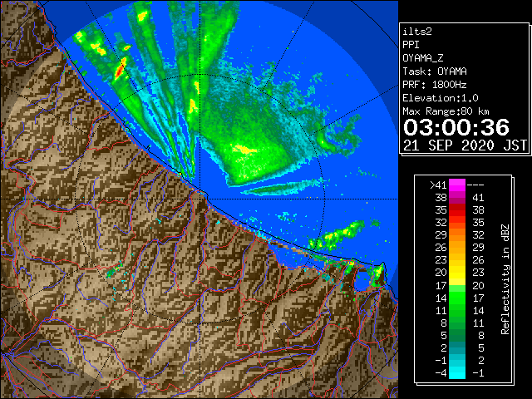The width and height of the screenshot is (532, 399).
Task: Click the 'OYAMA_Z' product label
Action: pos(423,58)
